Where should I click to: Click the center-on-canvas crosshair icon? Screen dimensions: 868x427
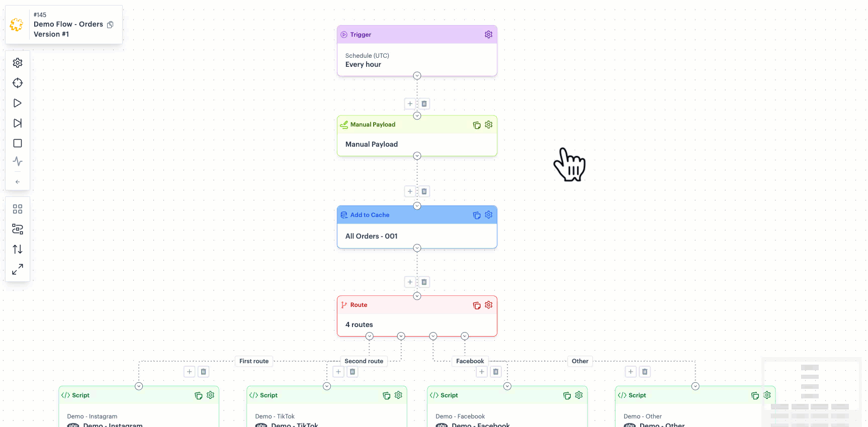coord(18,83)
